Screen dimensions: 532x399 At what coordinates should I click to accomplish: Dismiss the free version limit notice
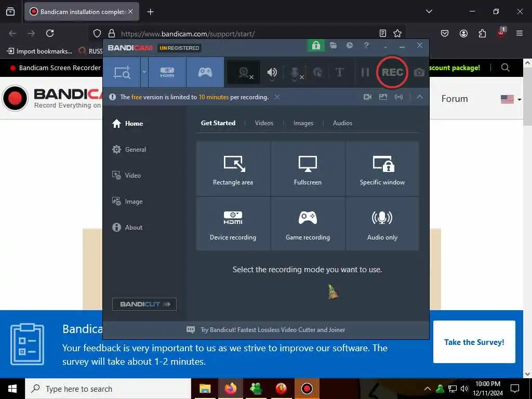(x=277, y=97)
